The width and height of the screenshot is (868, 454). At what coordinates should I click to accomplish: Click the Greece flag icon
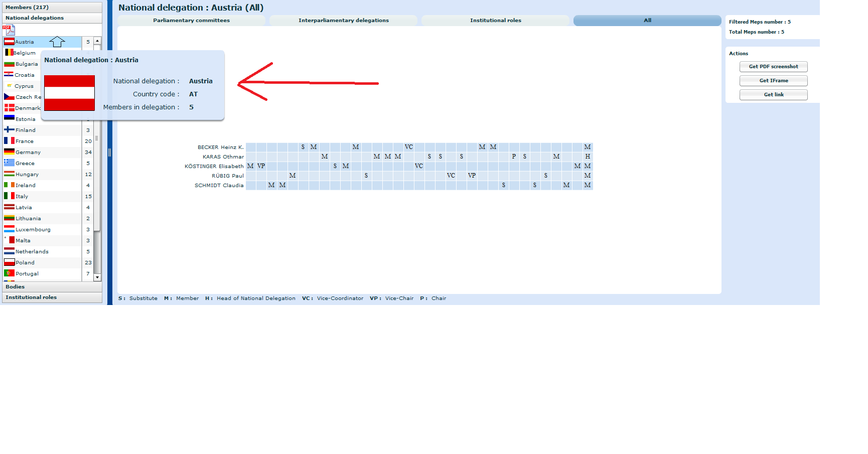coord(9,163)
